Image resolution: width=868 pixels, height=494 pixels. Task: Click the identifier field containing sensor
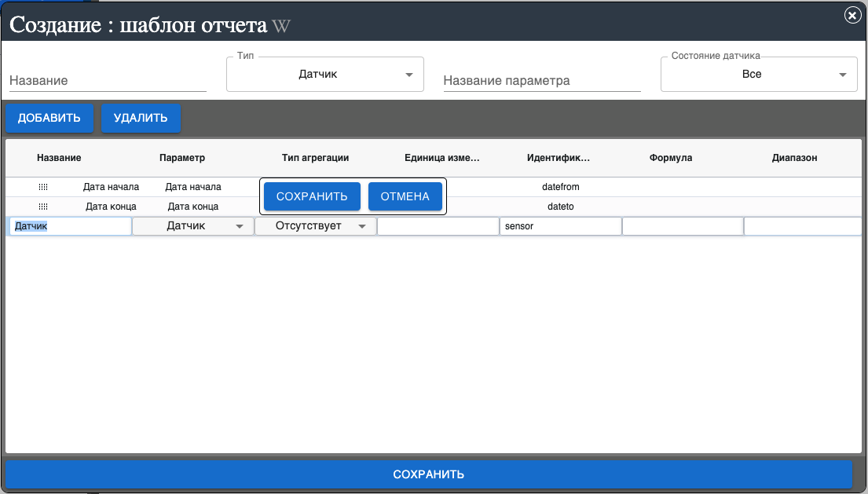coord(560,226)
